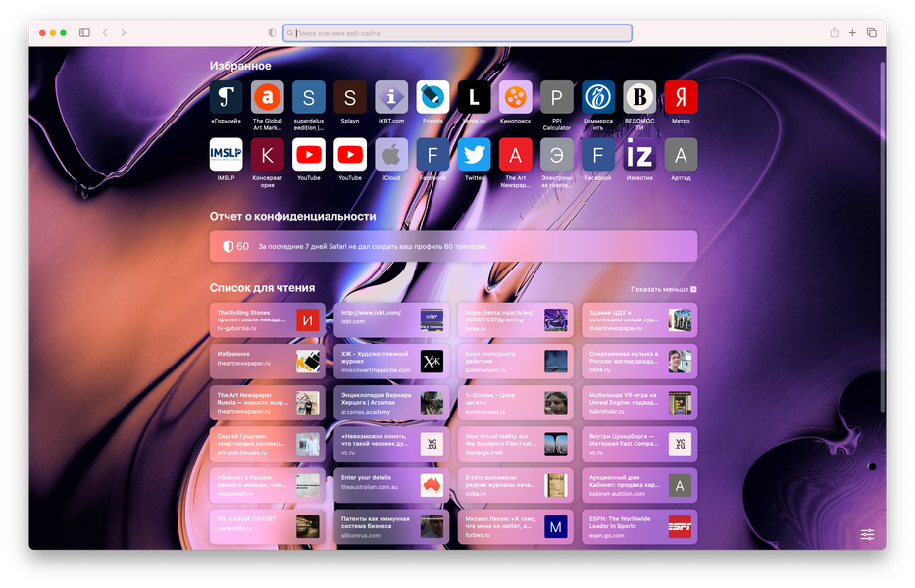Click the address search field
This screenshot has height=588, width=915.
(x=457, y=33)
